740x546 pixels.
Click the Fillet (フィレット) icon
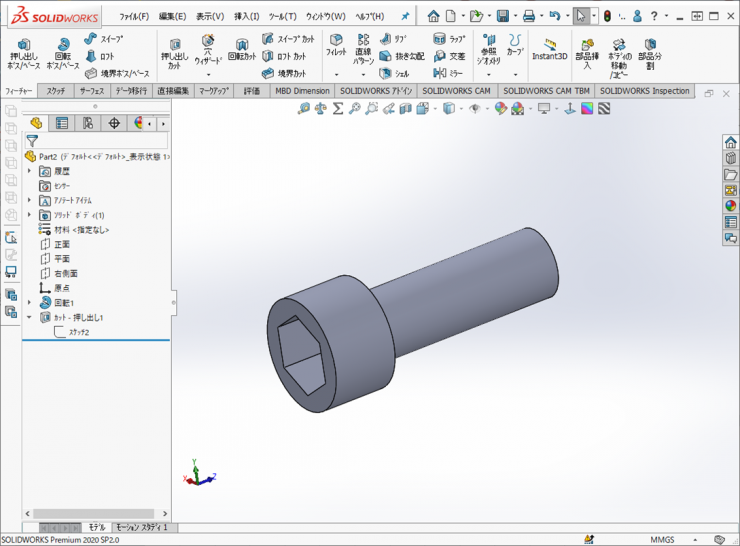pos(336,46)
